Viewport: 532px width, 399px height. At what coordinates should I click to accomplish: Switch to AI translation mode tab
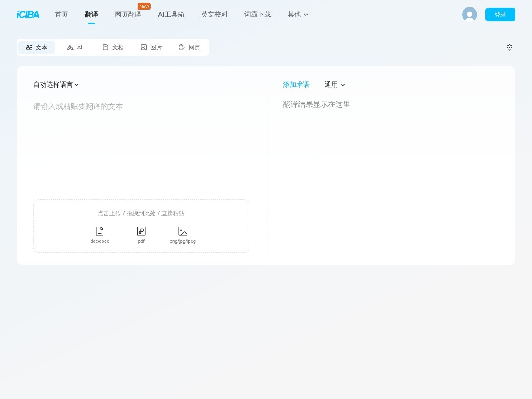75,47
